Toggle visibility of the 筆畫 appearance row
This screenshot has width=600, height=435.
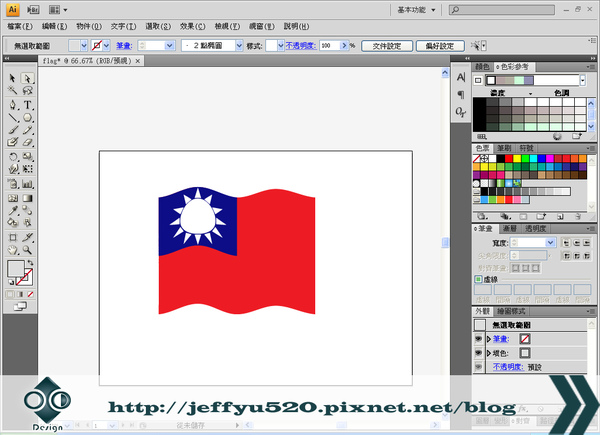(x=478, y=339)
